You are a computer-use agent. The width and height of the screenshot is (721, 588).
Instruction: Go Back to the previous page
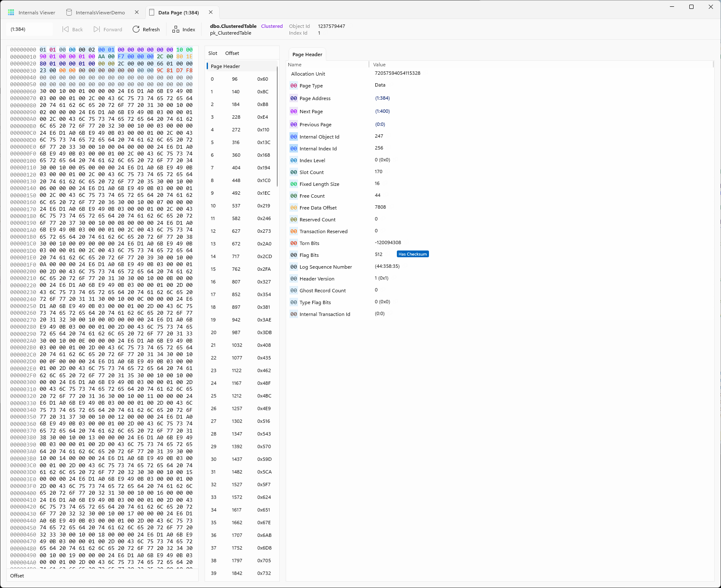pyautogui.click(x=73, y=30)
